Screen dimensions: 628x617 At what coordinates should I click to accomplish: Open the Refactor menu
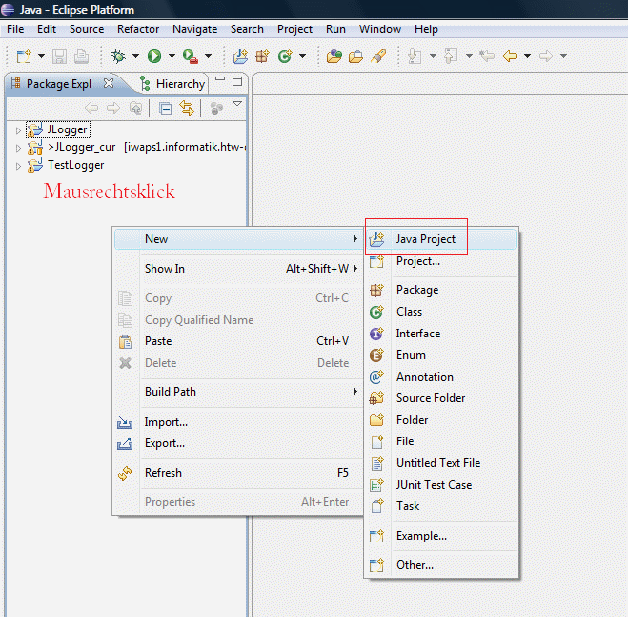pyautogui.click(x=138, y=29)
